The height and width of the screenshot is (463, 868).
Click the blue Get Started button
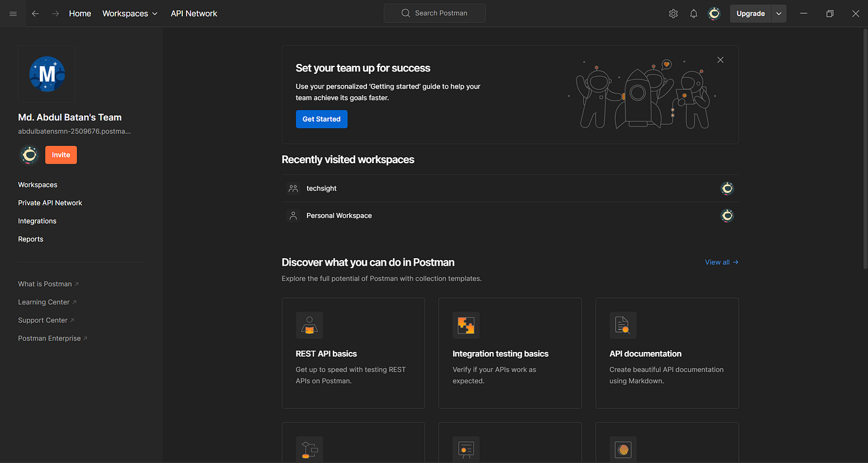pos(321,119)
